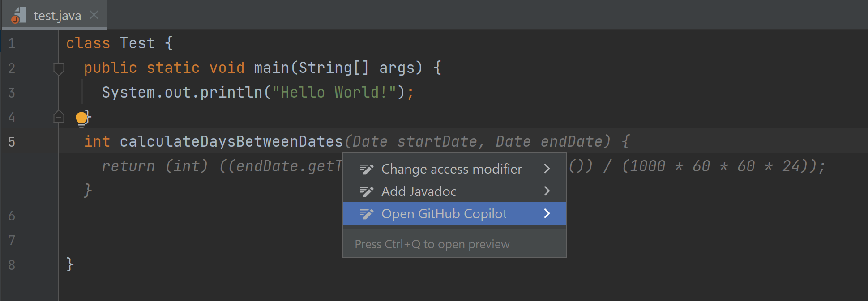Collapse main method using fold marker on line 2
Image resolution: width=868 pixels, height=301 pixels.
[x=59, y=68]
